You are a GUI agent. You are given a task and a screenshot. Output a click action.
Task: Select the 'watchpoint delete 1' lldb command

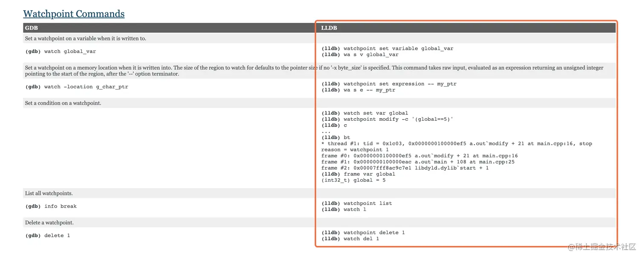(x=363, y=233)
